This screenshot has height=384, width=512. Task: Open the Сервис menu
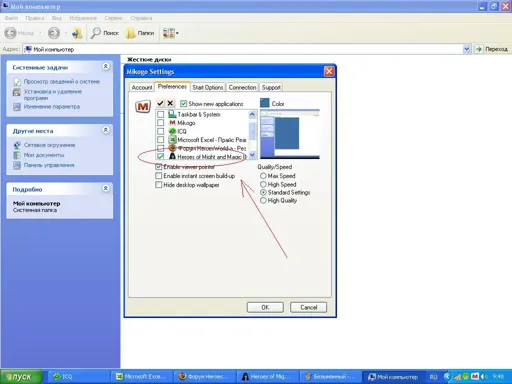tap(113, 18)
